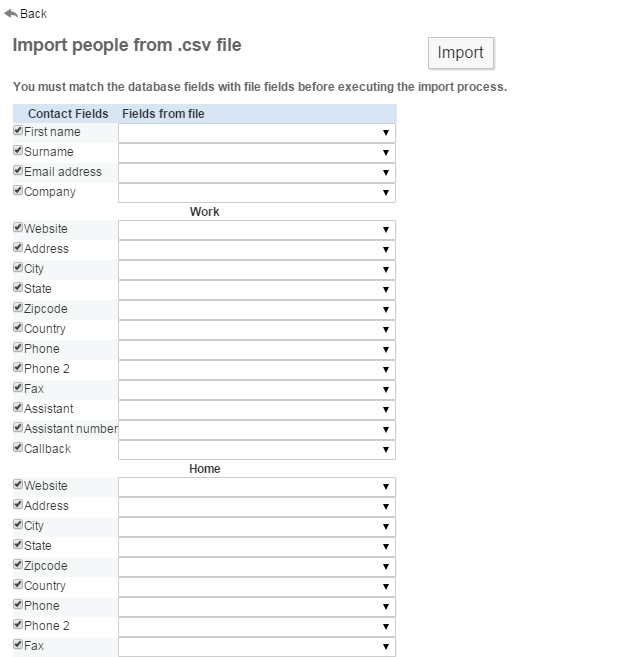Open the Work Website dropdown

[257, 230]
